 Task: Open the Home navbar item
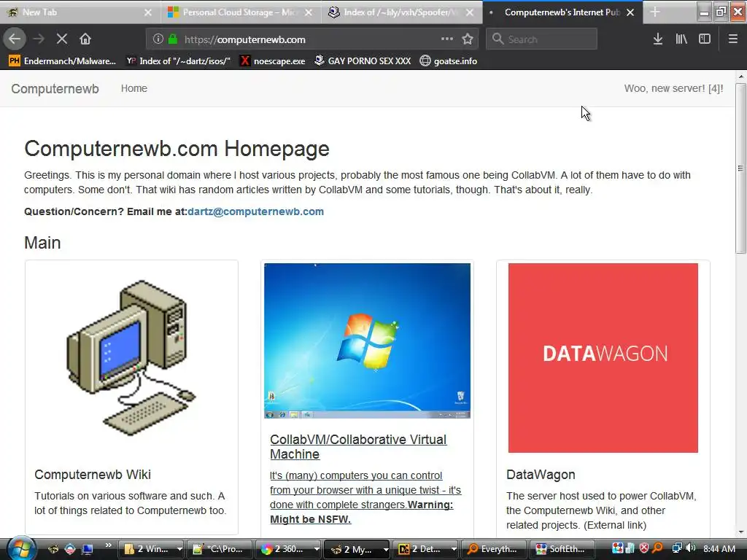pos(134,88)
